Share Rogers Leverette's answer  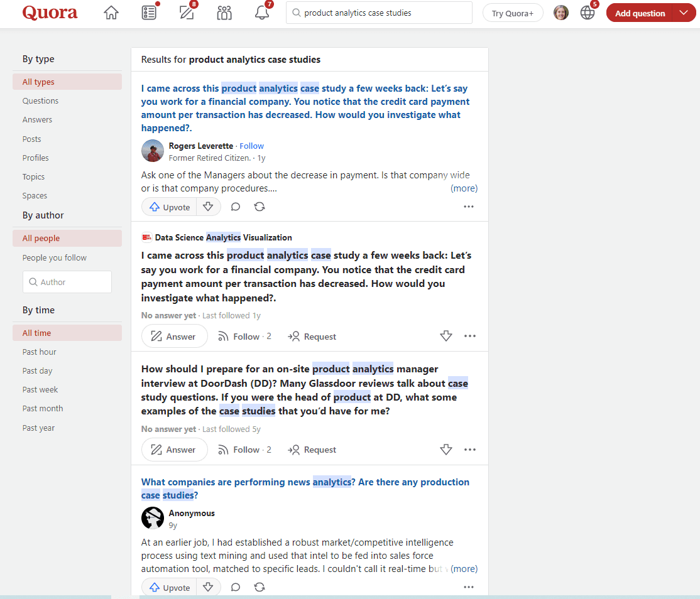(x=260, y=207)
